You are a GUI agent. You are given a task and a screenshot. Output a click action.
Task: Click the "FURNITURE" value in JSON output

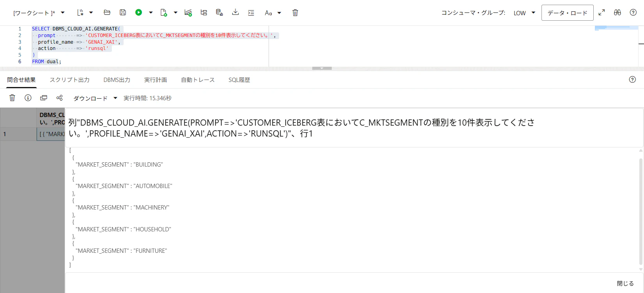150,251
